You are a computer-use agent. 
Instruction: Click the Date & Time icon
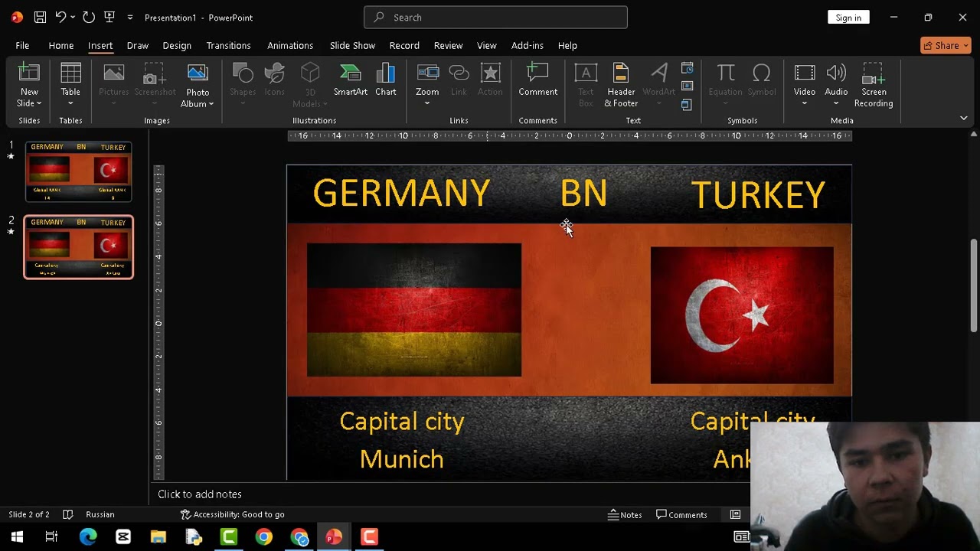[x=687, y=69]
